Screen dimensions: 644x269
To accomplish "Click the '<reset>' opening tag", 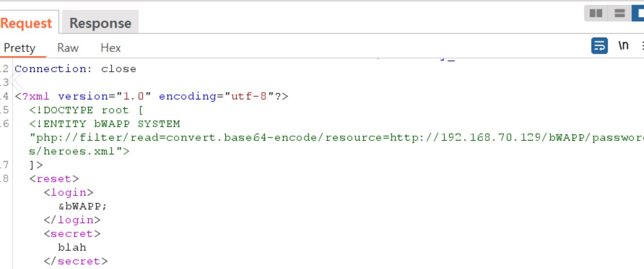I will point(54,179).
